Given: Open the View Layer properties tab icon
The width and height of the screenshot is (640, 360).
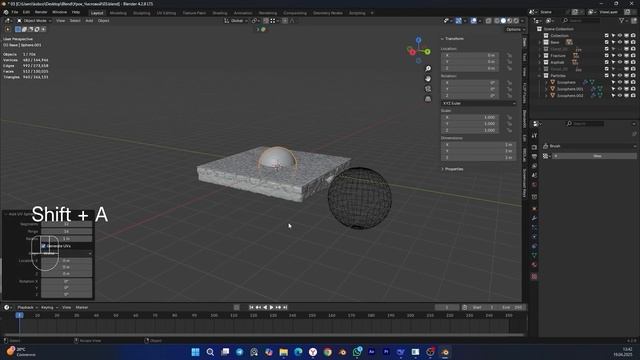Looking at the screenshot, I should tap(534, 166).
